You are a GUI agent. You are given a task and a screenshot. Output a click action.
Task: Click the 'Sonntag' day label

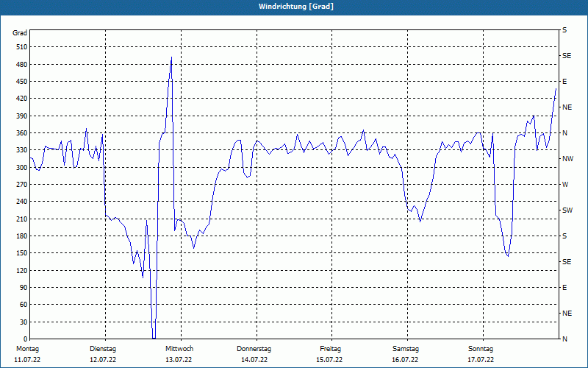pos(481,349)
